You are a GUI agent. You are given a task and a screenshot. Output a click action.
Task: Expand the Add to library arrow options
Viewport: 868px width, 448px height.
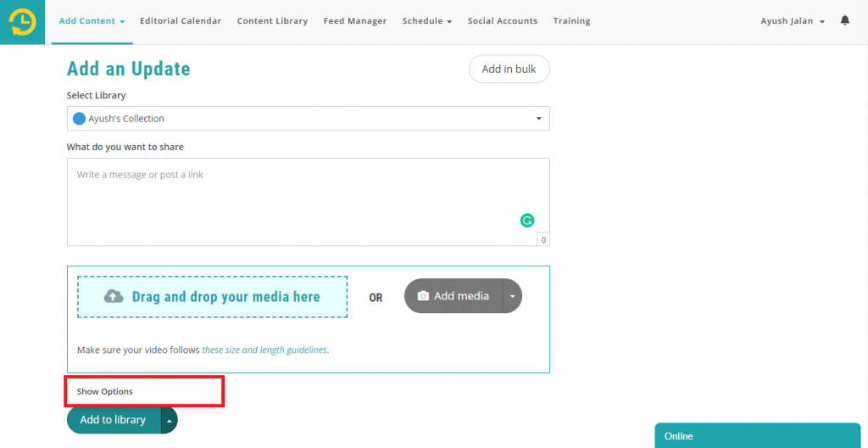click(170, 420)
